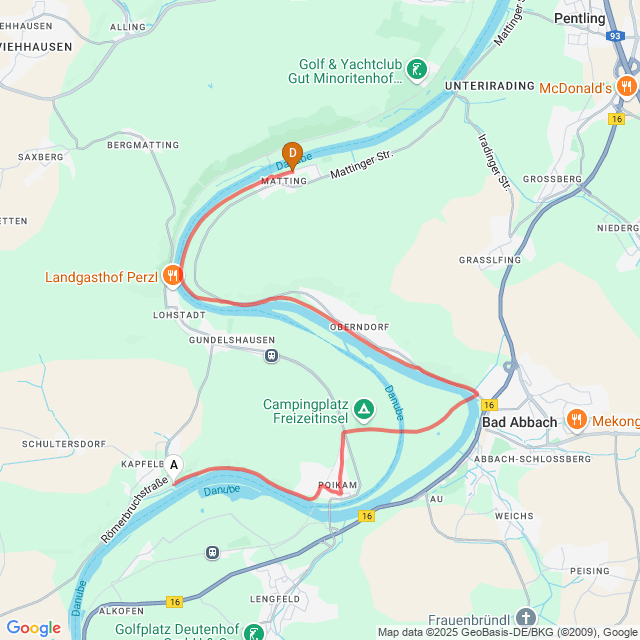Click the train station icon near Gundelshausen
Image resolution: width=640 pixels, height=640 pixels.
(271, 356)
